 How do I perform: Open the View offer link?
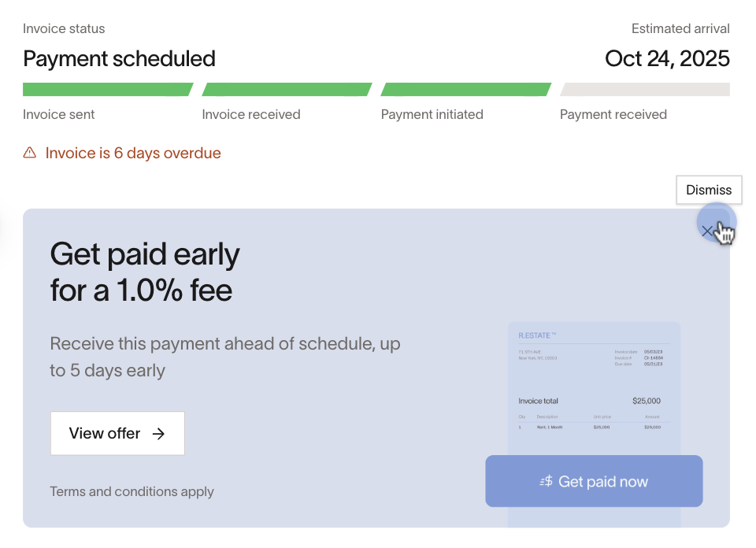(117, 433)
